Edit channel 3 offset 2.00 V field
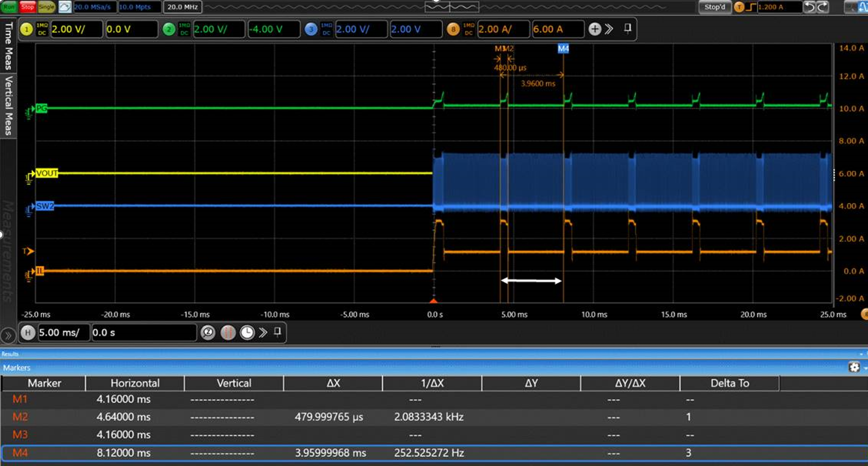Viewport: 868px width, 466px height. pyautogui.click(x=416, y=29)
